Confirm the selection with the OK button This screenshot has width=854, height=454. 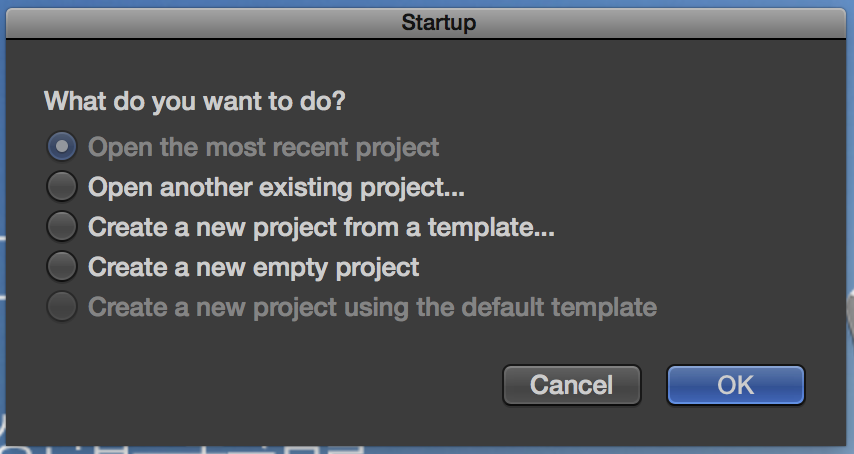735,384
